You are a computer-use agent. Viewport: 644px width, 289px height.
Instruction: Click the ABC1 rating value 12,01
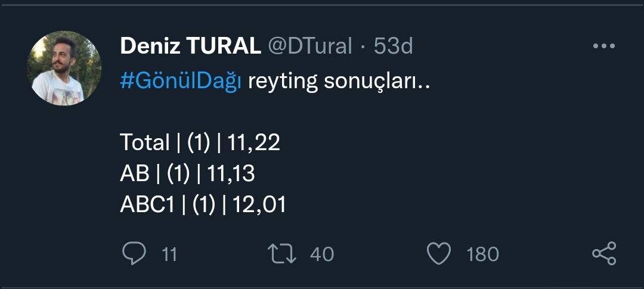259,204
